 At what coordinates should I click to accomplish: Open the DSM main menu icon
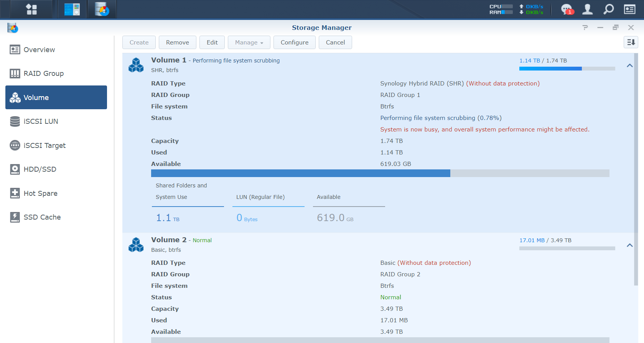31,9
